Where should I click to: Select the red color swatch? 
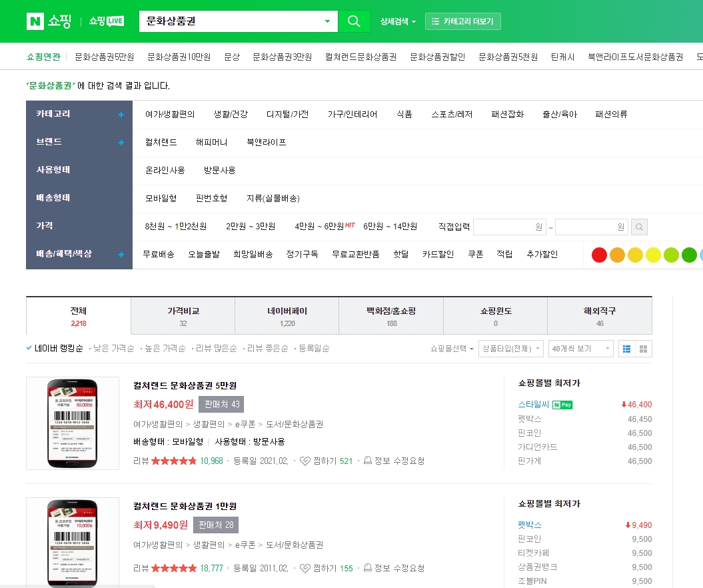pos(599,255)
